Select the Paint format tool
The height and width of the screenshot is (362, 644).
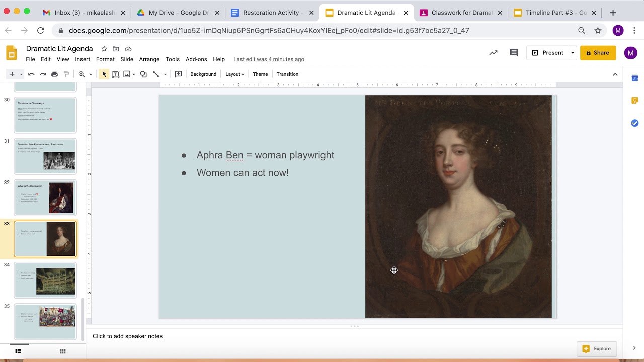pos(66,74)
